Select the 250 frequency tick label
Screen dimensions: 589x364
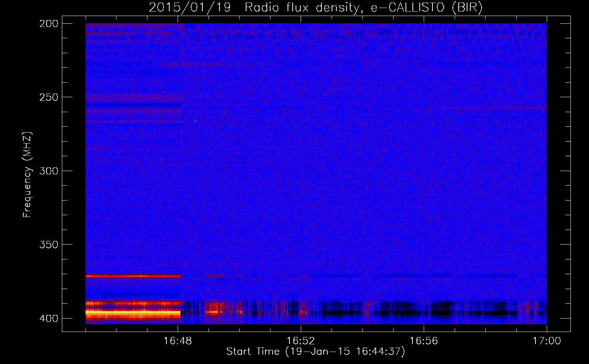click(x=49, y=97)
